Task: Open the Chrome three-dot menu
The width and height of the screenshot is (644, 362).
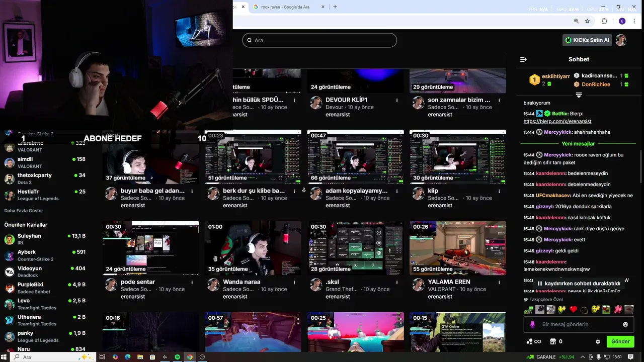Action: (634, 21)
